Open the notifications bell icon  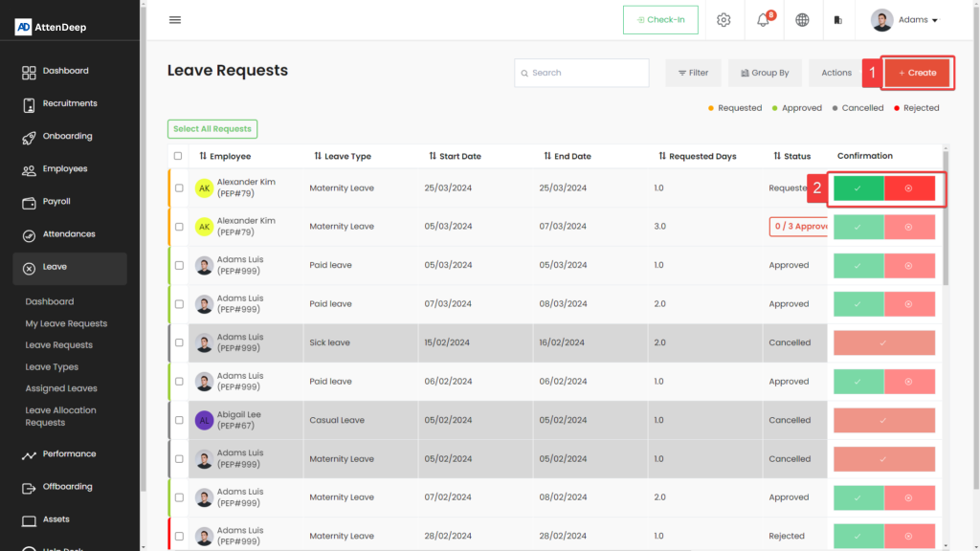[x=764, y=20]
